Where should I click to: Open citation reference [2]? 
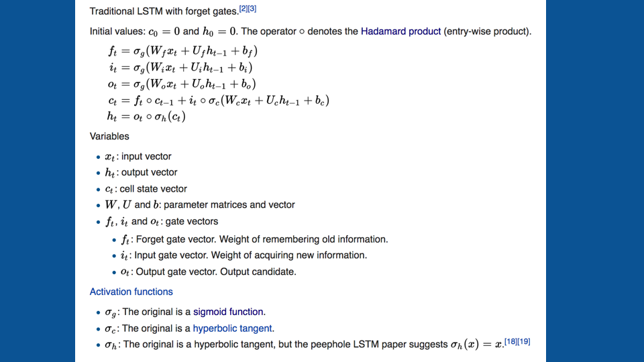click(x=243, y=9)
